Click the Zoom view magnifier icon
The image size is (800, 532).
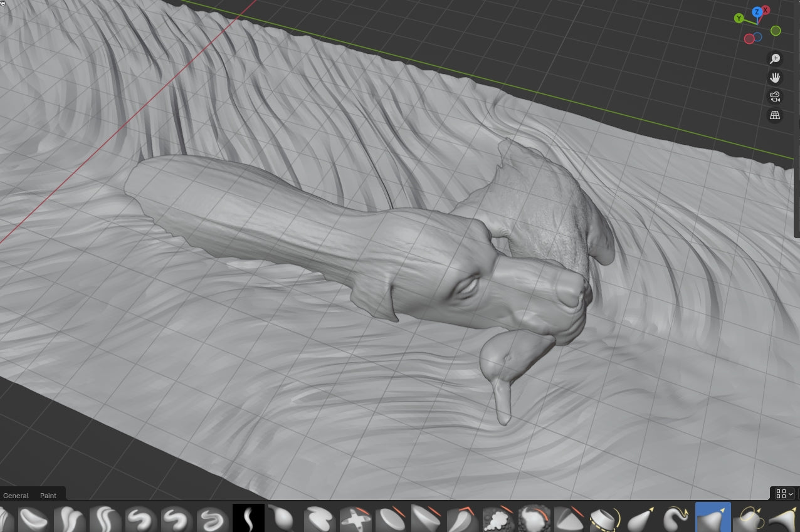click(776, 58)
